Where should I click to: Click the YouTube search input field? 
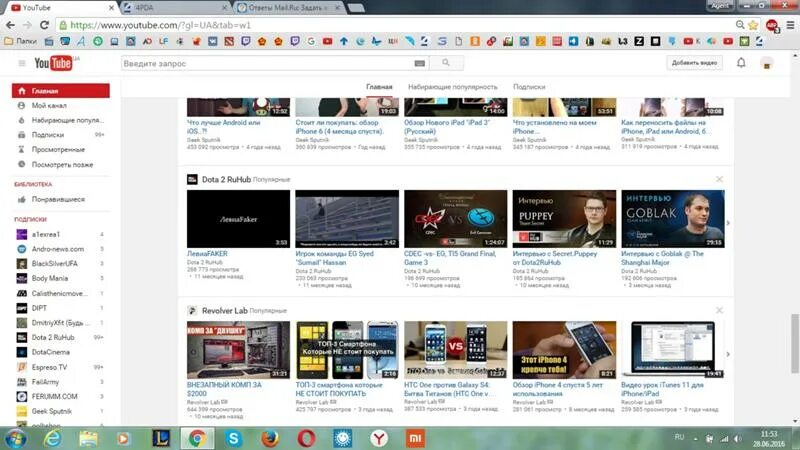tap(267, 63)
